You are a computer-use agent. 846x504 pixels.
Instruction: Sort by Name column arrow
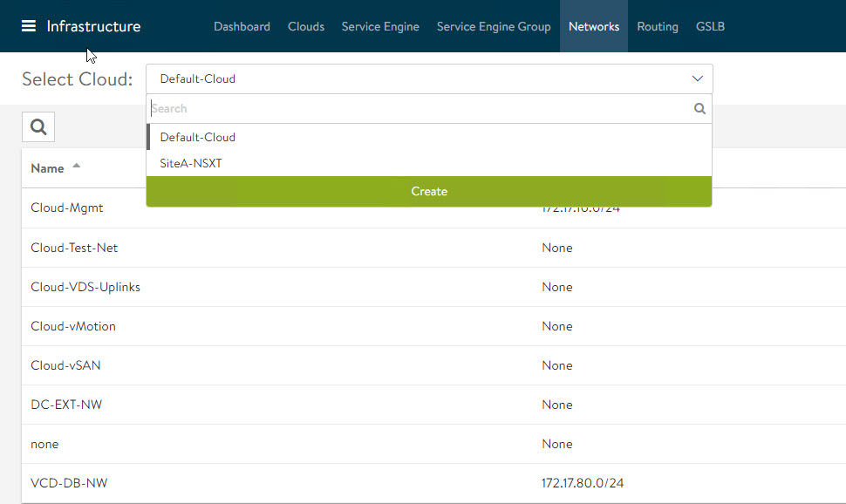77,167
